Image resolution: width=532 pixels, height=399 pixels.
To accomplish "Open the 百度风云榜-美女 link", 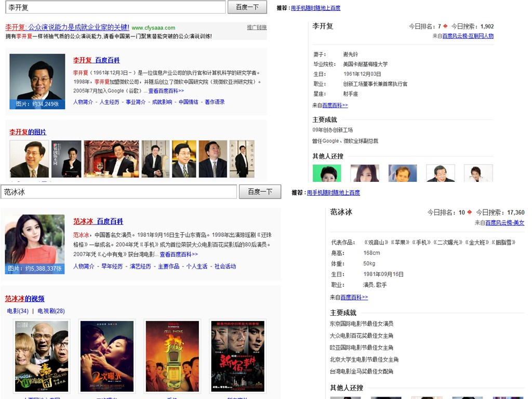I will pos(504,223).
